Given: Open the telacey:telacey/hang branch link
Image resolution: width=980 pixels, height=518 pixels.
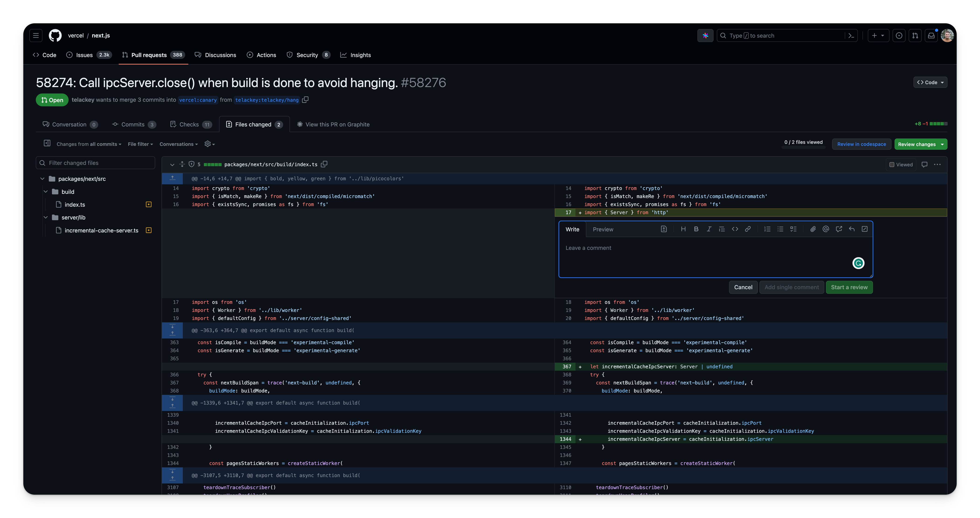Looking at the screenshot, I should [266, 100].
